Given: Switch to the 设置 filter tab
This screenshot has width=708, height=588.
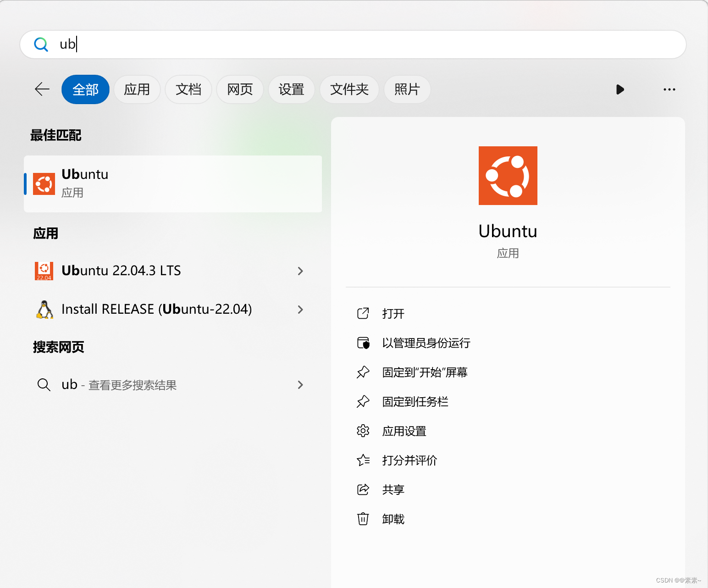Looking at the screenshot, I should 292,89.
